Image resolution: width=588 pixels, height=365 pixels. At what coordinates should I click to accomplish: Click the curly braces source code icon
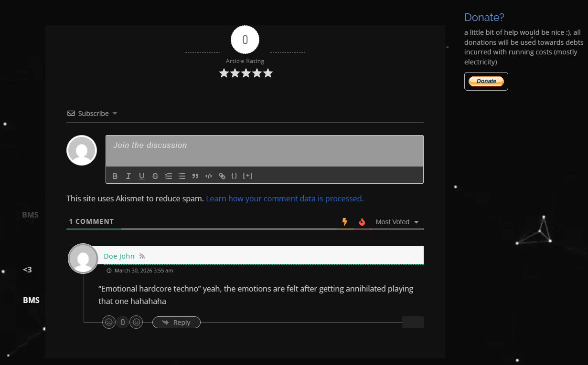point(234,176)
